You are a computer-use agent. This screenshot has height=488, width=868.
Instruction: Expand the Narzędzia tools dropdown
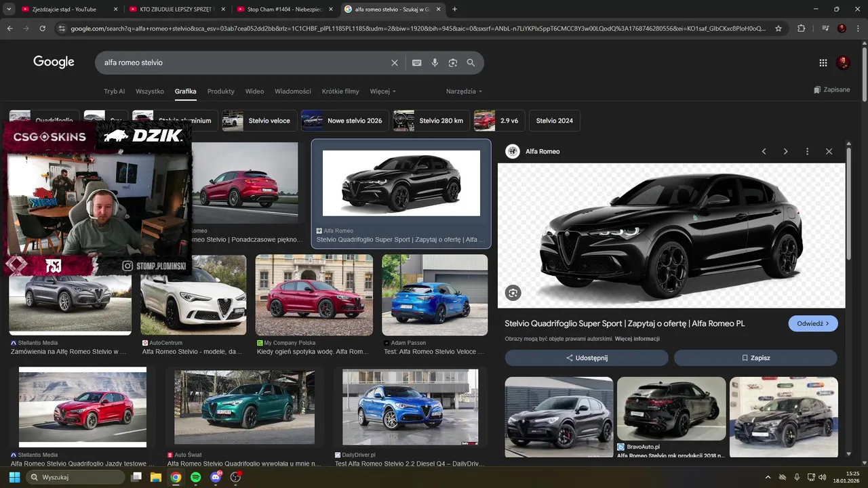coord(464,91)
